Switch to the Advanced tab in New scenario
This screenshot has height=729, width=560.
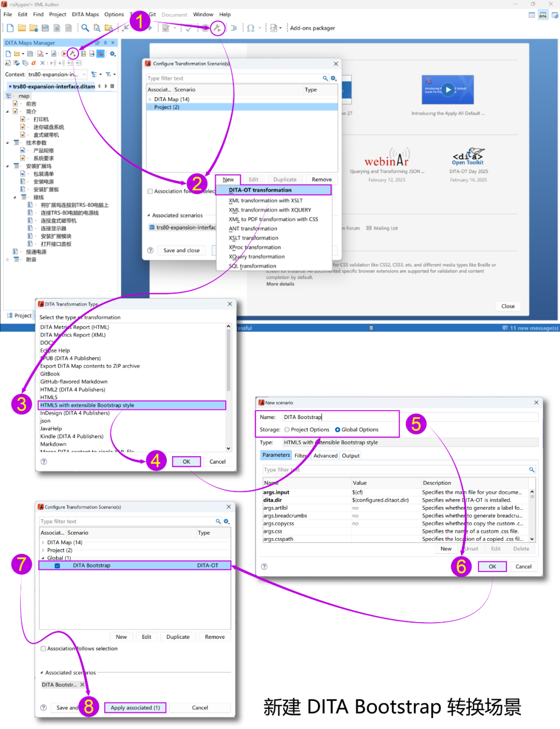325,456
